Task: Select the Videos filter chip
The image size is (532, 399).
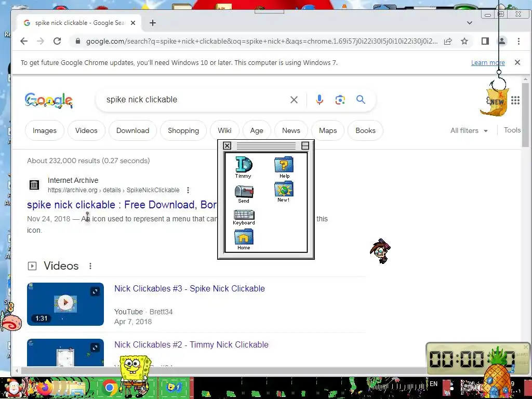Action: (x=86, y=130)
